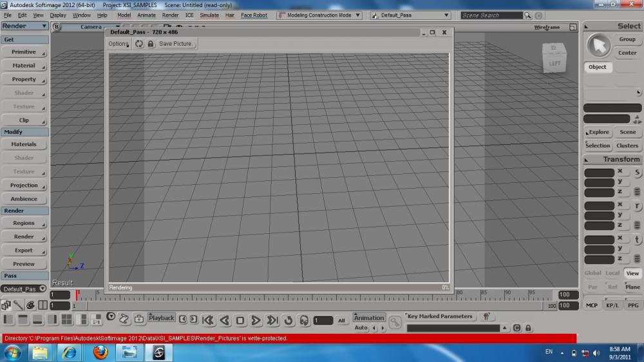This screenshot has height=362, width=644.
Task: Click the Regions button
Action: click(x=24, y=223)
